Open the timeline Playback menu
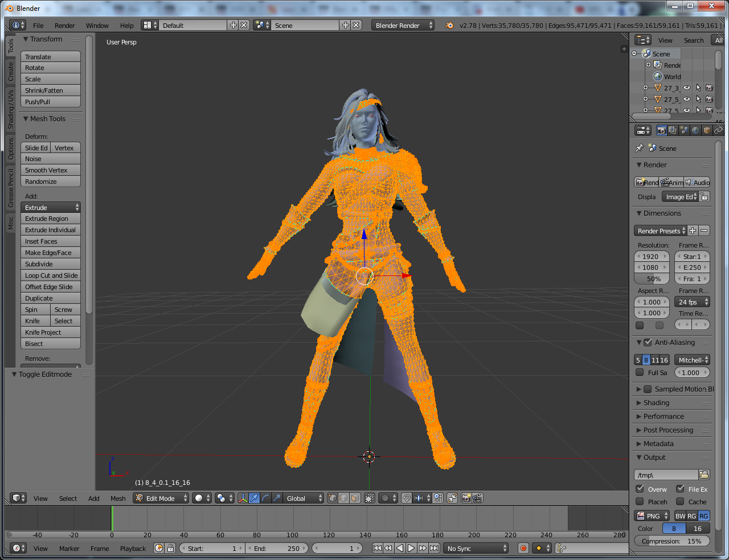 [133, 548]
